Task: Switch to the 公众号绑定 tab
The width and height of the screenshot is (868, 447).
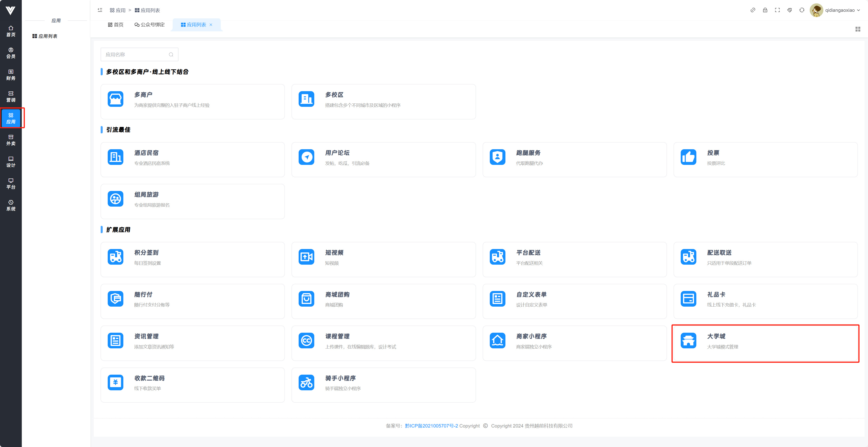Action: [150, 25]
